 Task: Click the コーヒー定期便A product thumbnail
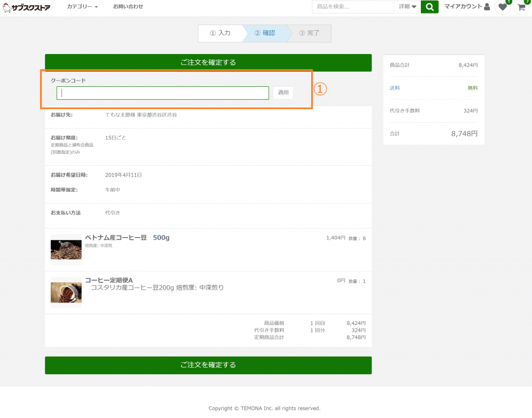(66, 292)
